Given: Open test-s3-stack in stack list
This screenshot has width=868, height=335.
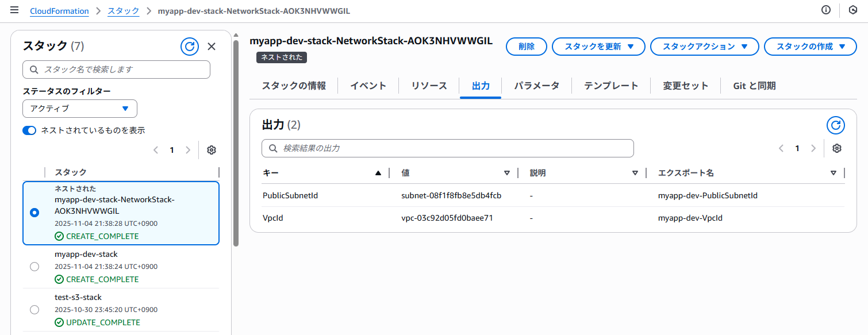Looking at the screenshot, I should [x=78, y=297].
